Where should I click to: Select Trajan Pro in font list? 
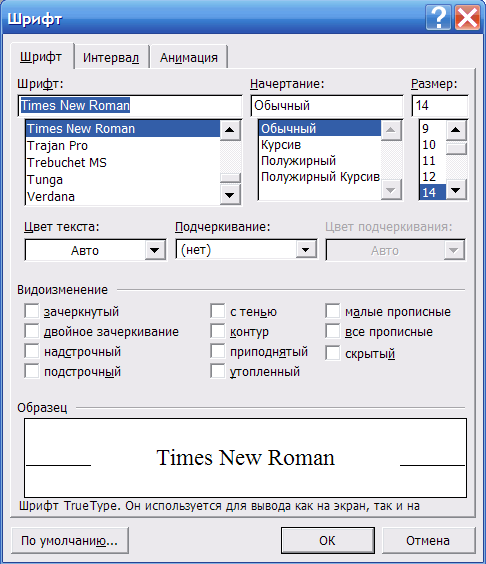123,146
